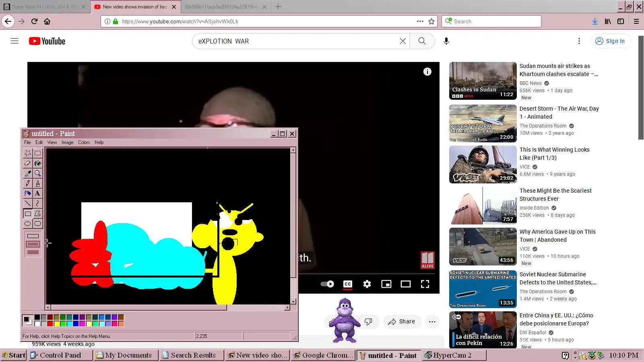Open the YouTube guide hamburger menu
The height and width of the screenshot is (362, 644).
[14, 41]
